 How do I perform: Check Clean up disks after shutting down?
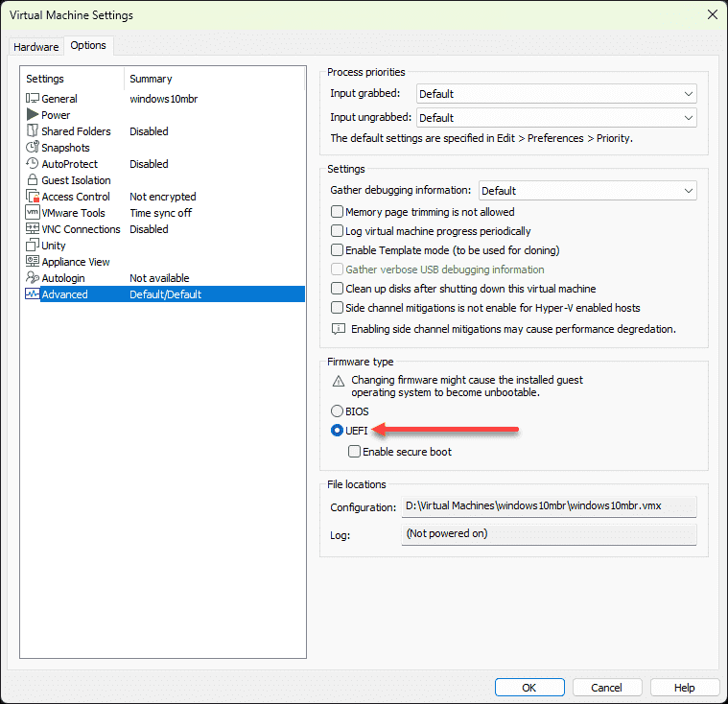337,289
